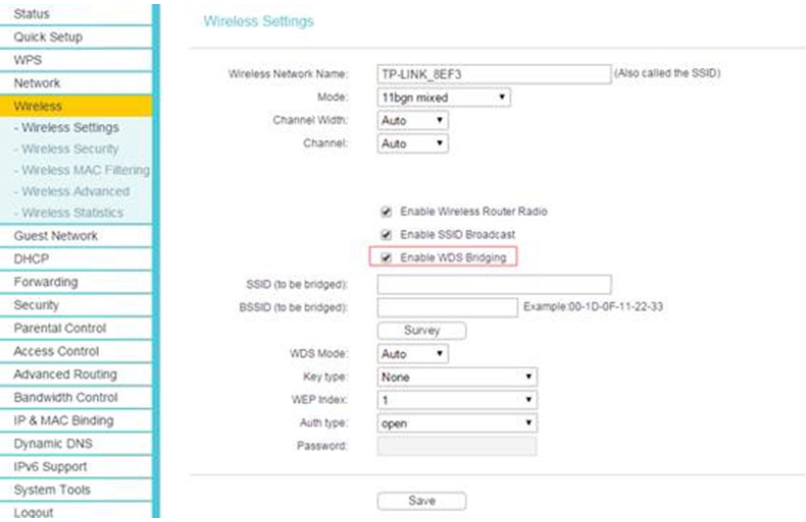Click the Survey button

click(421, 330)
